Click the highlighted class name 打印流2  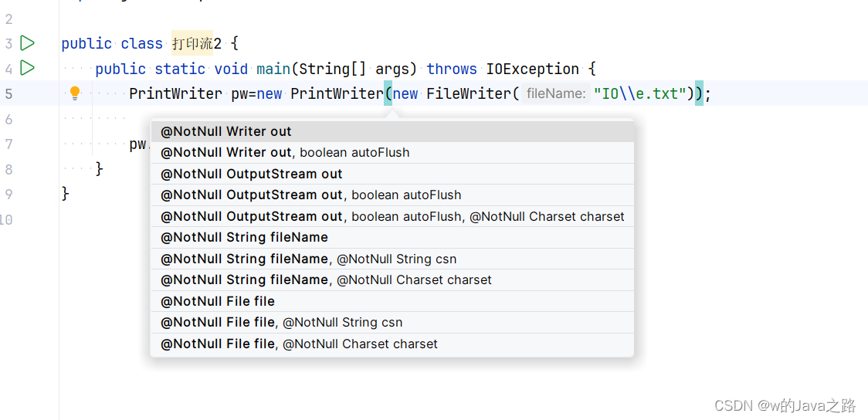pyautogui.click(x=192, y=43)
